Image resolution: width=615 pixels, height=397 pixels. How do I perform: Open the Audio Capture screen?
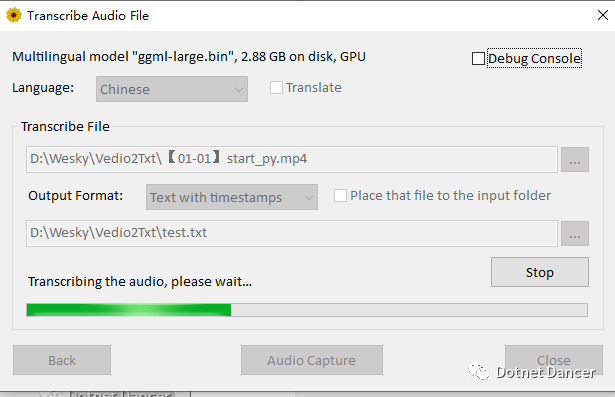click(312, 360)
